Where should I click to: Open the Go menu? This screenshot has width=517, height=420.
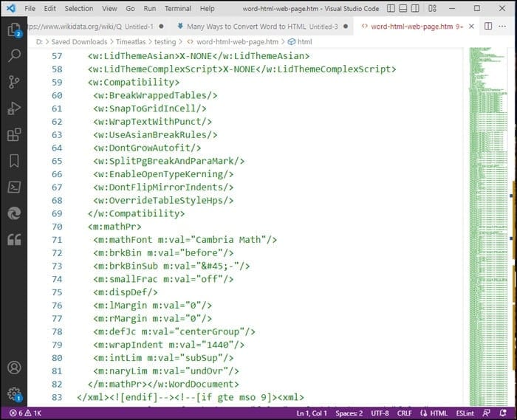pos(130,9)
